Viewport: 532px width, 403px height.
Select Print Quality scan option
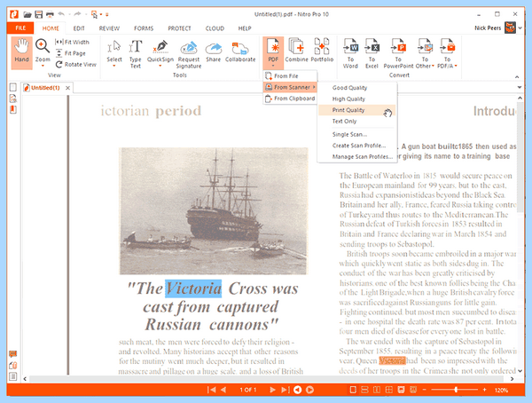coord(356,110)
